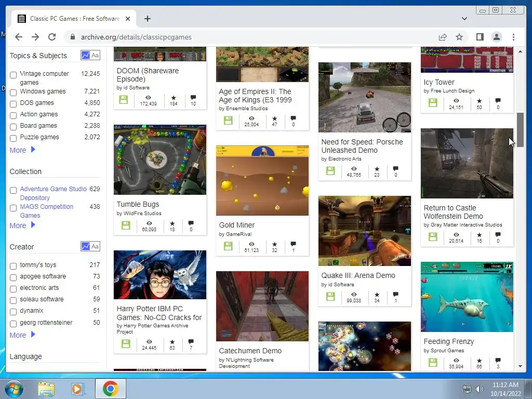Open the tab search chevron
This screenshot has width=532, height=399.
pos(464,19)
